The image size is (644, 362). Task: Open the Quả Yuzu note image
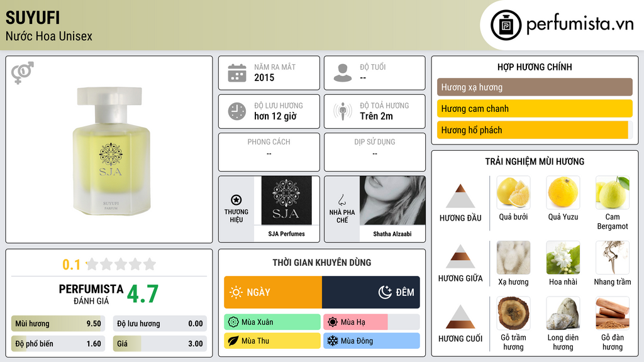click(x=563, y=192)
